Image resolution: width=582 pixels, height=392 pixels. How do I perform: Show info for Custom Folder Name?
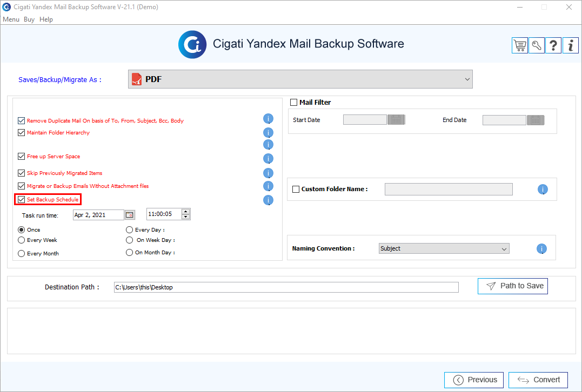543,190
